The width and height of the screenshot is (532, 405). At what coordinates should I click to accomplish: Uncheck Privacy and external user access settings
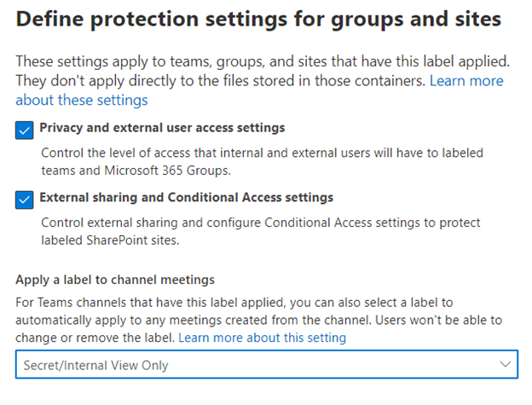24,130
